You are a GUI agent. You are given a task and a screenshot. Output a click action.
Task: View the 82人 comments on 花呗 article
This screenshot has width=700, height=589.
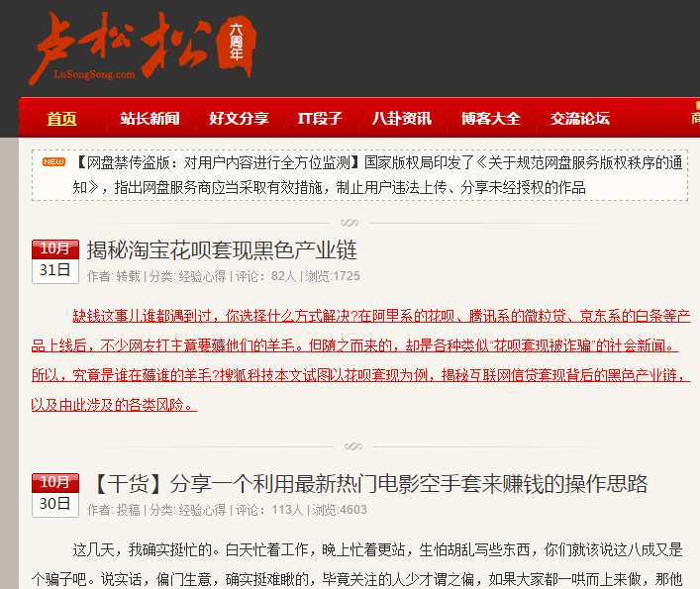pyautogui.click(x=283, y=276)
